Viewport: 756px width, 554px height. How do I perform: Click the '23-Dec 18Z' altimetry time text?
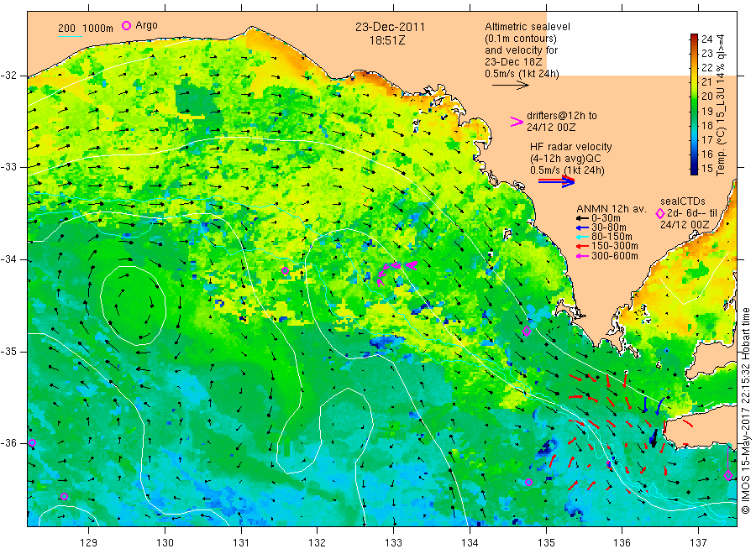coord(513,62)
